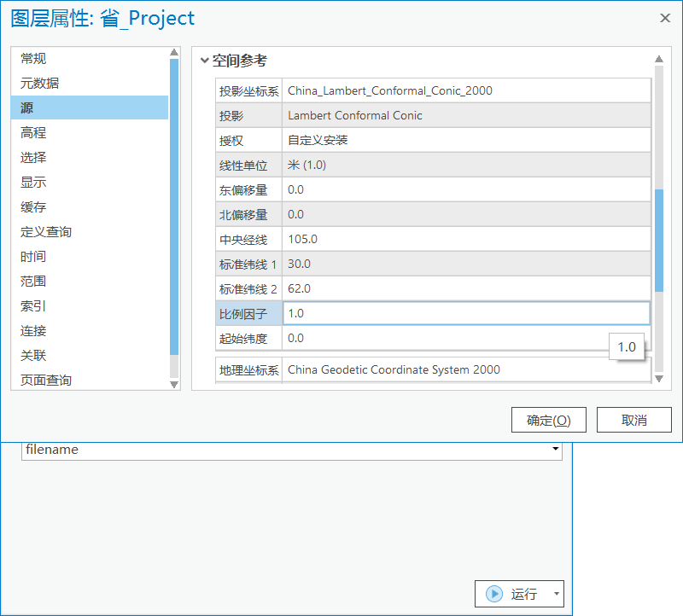Open the 元数据 page

point(45,83)
